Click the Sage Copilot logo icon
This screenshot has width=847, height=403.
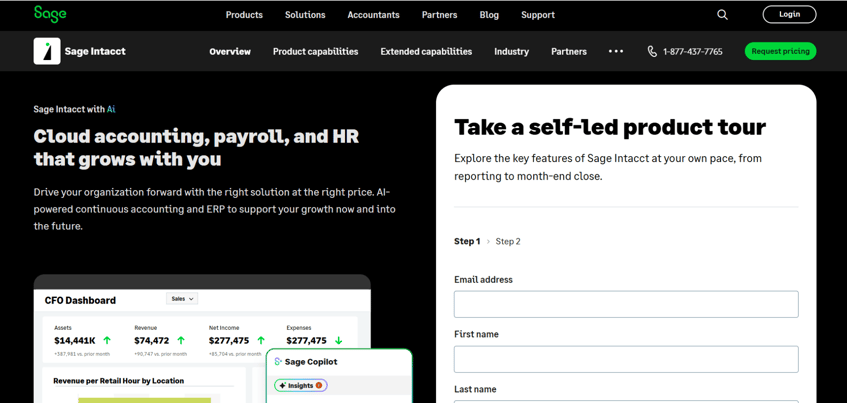[x=278, y=362]
